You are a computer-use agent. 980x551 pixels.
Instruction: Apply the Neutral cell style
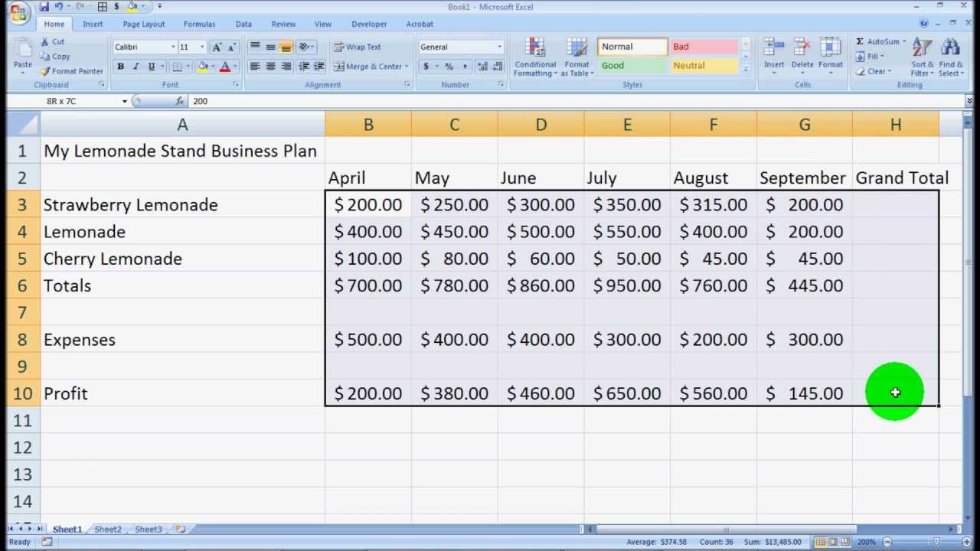pyautogui.click(x=704, y=66)
